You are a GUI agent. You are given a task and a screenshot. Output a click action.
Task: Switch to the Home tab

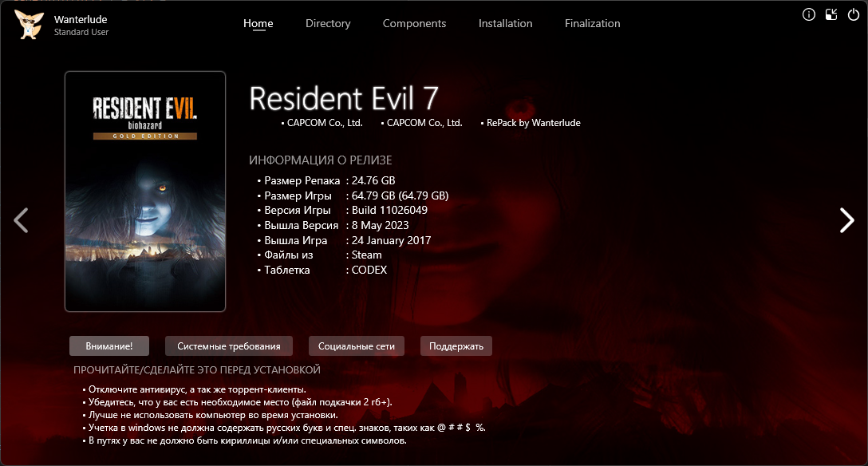click(258, 24)
